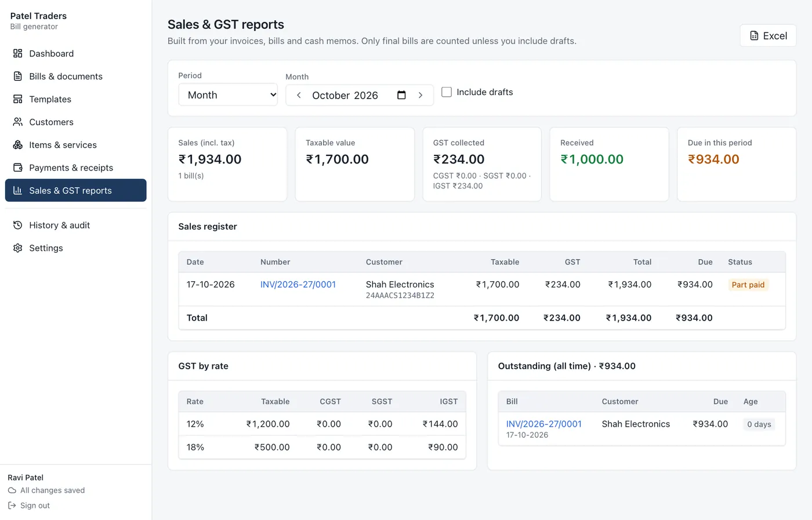Open the Dashboard page
Image resolution: width=812 pixels, height=520 pixels.
pos(75,53)
